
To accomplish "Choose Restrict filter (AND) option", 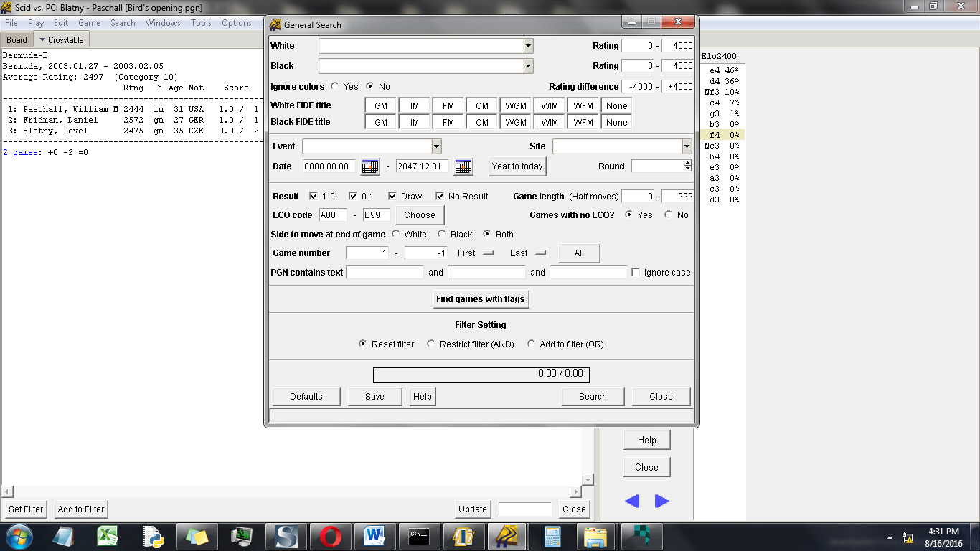I will [x=430, y=344].
